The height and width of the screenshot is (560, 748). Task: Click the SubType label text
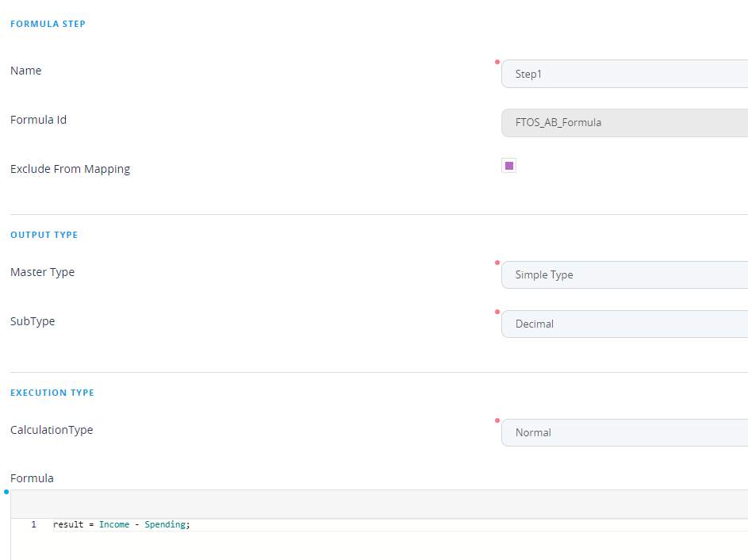click(33, 321)
